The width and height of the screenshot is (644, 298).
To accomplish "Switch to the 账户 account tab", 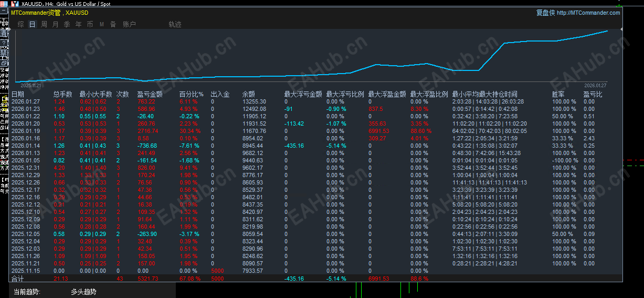I will click(x=129, y=24).
